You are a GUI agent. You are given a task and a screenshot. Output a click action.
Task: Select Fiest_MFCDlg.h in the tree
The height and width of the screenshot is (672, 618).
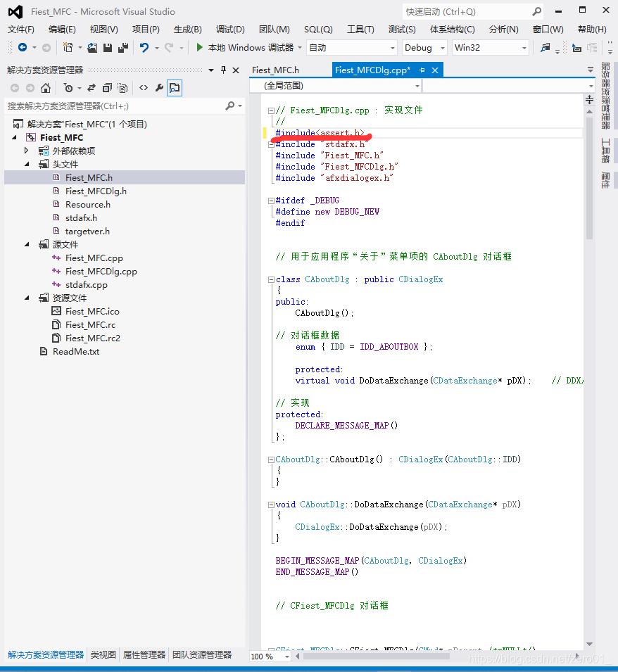point(96,191)
